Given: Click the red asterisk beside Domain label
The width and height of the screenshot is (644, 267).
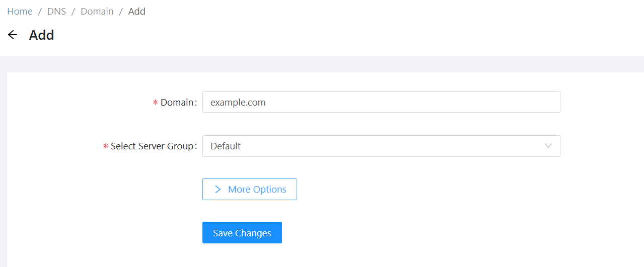Looking at the screenshot, I should click(155, 103).
